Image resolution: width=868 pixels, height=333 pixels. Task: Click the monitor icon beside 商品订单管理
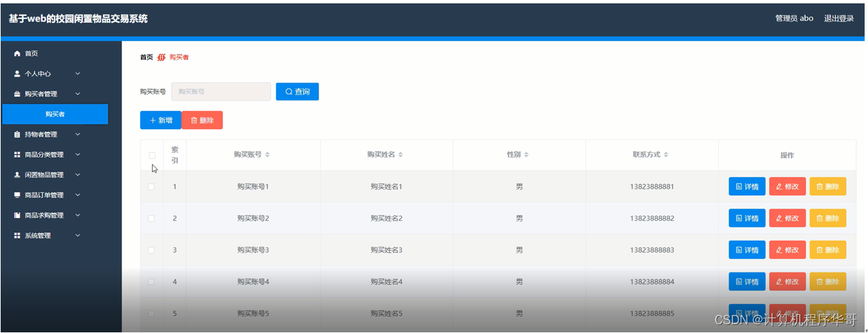point(17,195)
